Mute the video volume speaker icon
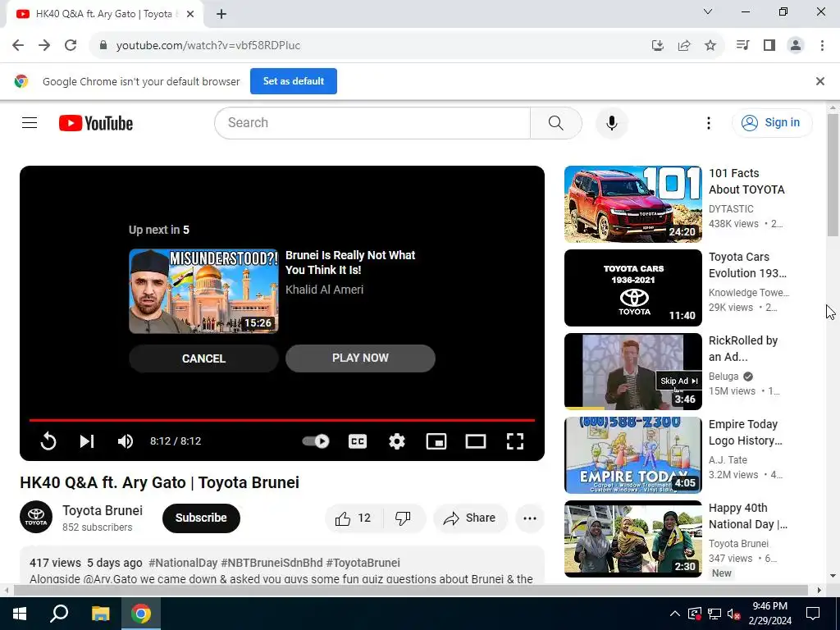Image resolution: width=840 pixels, height=630 pixels. (x=126, y=441)
